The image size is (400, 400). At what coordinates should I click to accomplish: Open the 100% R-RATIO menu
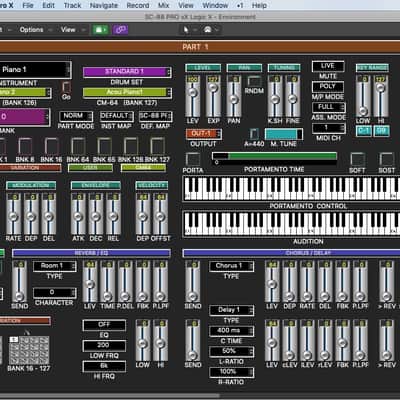click(231, 372)
